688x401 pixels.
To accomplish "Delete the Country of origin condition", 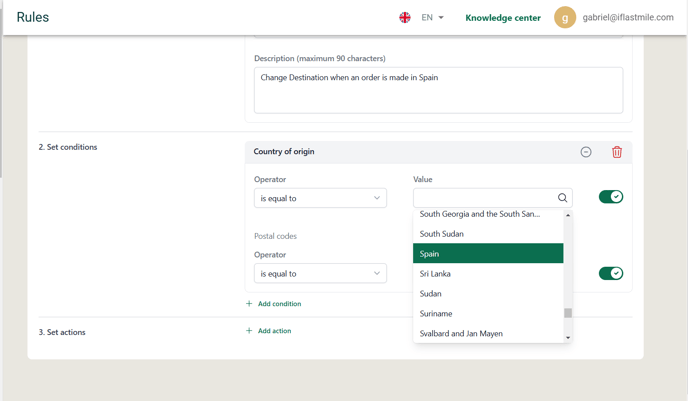I will pyautogui.click(x=616, y=152).
